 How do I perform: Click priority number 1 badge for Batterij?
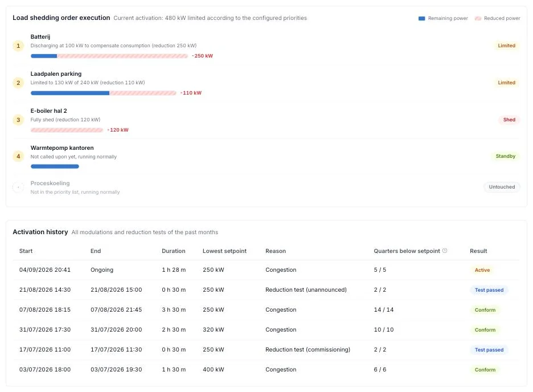(18, 46)
